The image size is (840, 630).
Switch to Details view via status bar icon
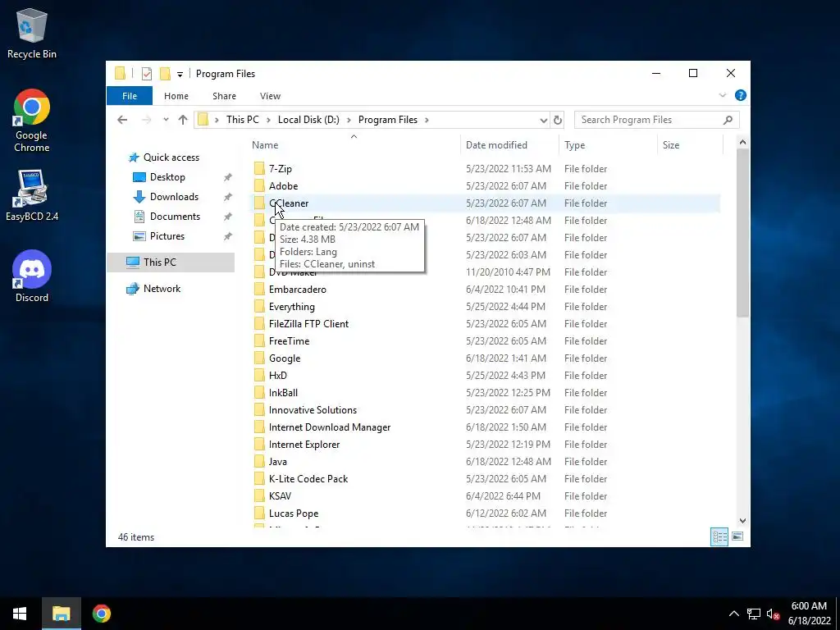pyautogui.click(x=719, y=536)
